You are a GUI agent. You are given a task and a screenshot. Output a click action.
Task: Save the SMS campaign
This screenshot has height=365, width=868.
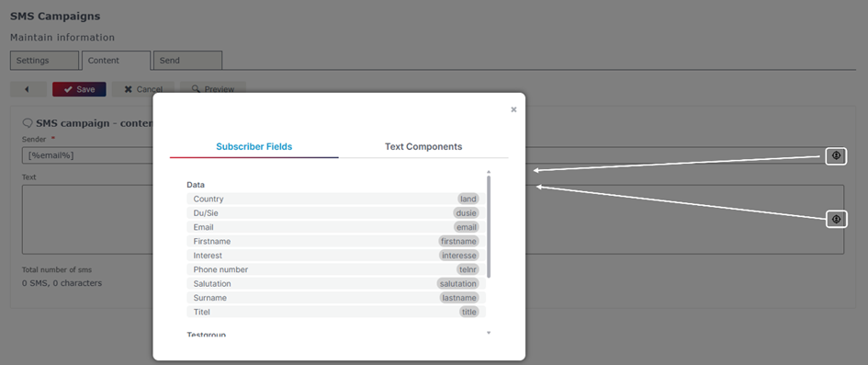79,89
